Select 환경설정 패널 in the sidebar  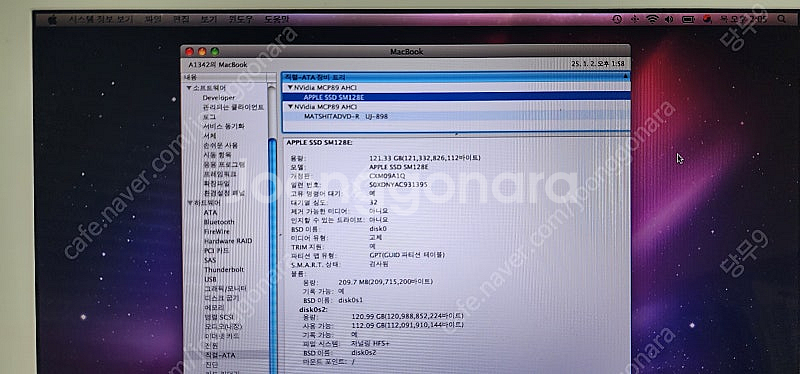[224, 193]
